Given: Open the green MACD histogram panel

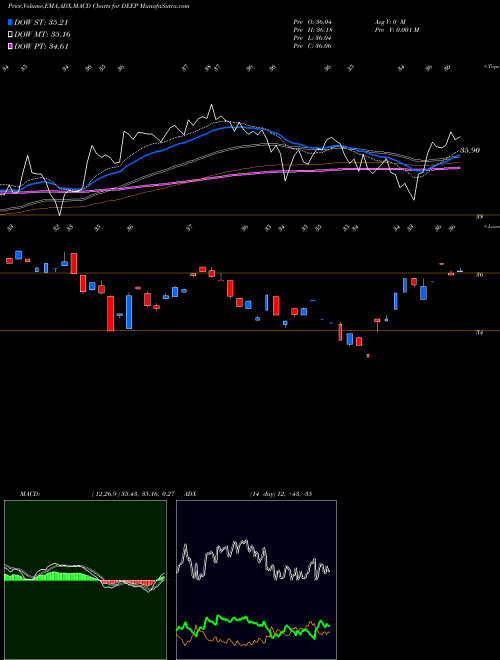Looking at the screenshot, I should click(85, 580).
